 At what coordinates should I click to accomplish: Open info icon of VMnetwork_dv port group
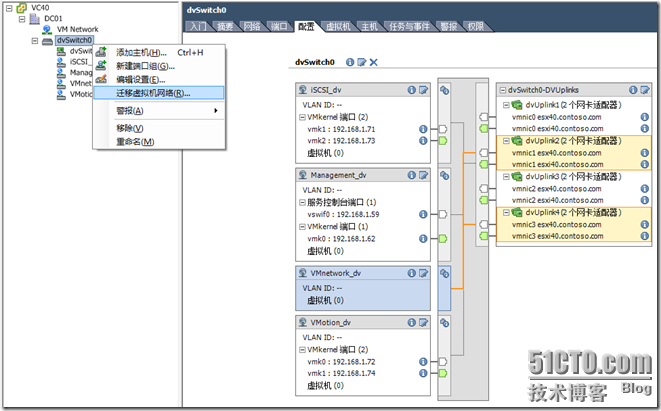412,273
